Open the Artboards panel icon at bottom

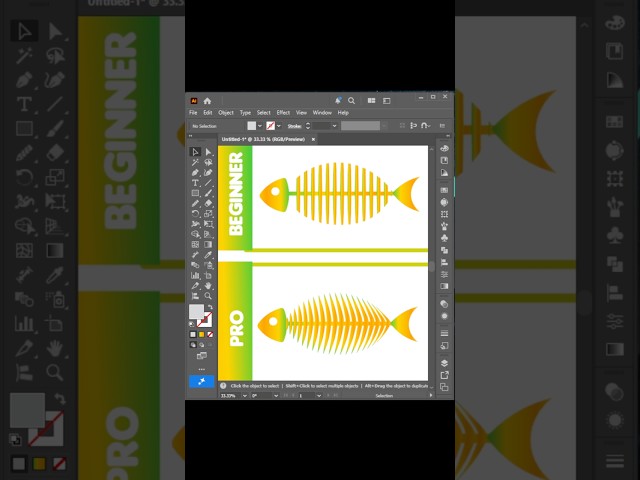pyautogui.click(x=444, y=387)
